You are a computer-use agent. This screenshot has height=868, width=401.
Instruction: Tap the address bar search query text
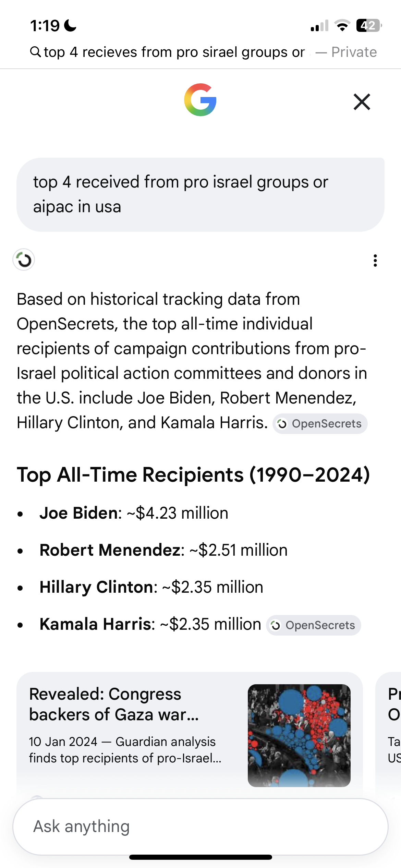point(174,52)
